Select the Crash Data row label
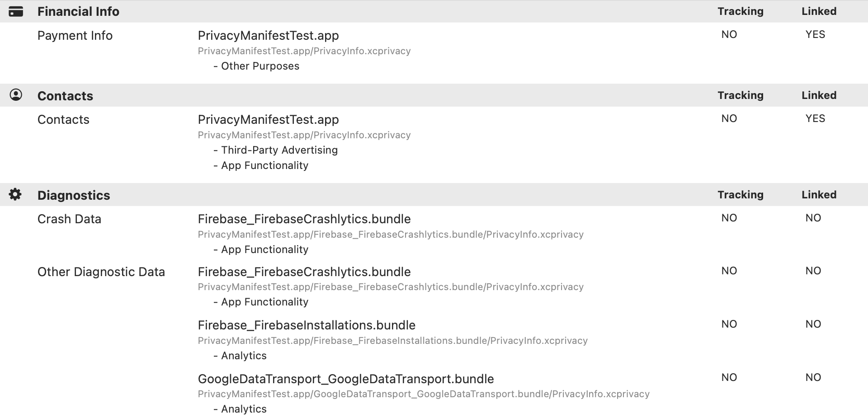868x418 pixels. tap(69, 219)
